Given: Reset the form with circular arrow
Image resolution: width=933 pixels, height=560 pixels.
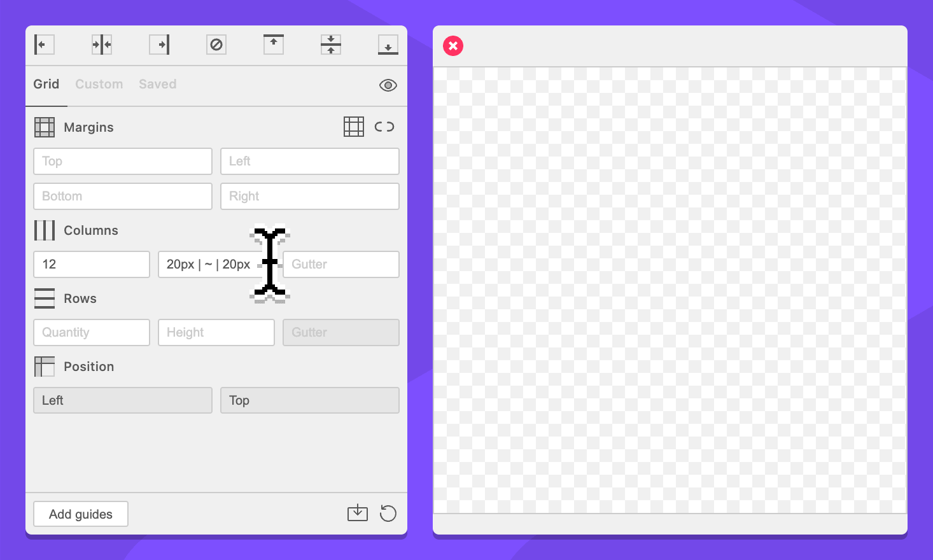Looking at the screenshot, I should coord(388,513).
